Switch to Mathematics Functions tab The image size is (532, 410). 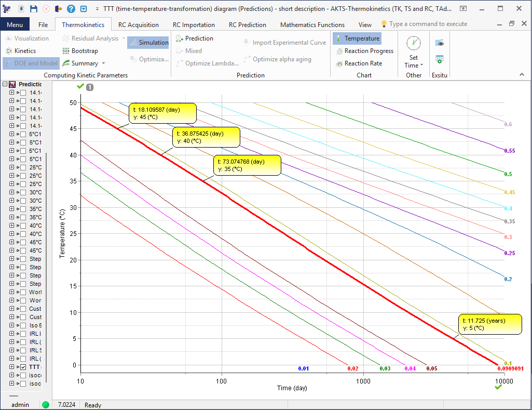click(x=312, y=24)
